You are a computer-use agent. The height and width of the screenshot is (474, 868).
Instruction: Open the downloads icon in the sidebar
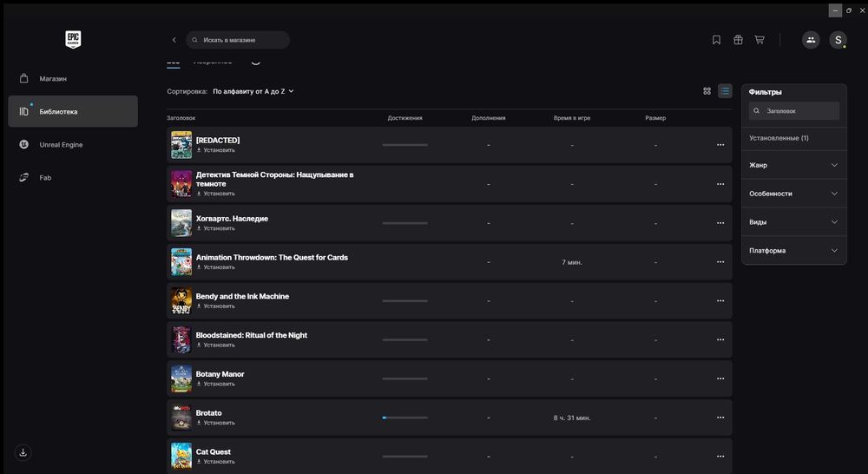tap(23, 452)
